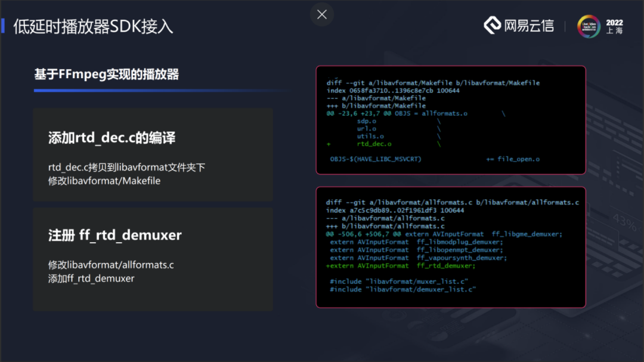Click the X close button at the top
Screen dimensions: 644x362
tap(321, 14)
